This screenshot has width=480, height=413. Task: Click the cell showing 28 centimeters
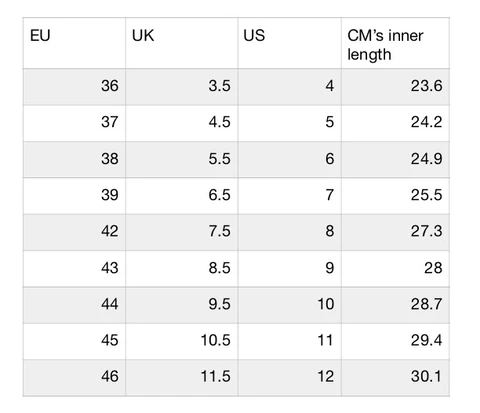click(395, 268)
